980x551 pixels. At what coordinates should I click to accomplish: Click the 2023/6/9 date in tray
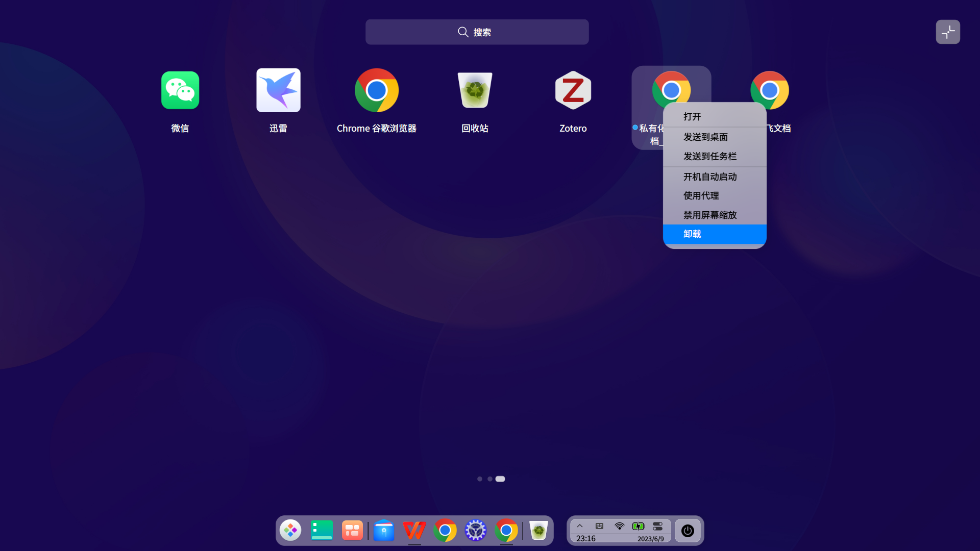[x=651, y=539]
